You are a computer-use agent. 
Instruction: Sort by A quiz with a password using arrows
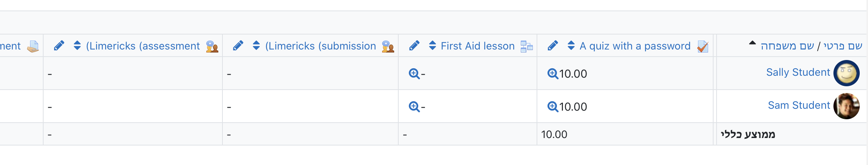tap(571, 45)
